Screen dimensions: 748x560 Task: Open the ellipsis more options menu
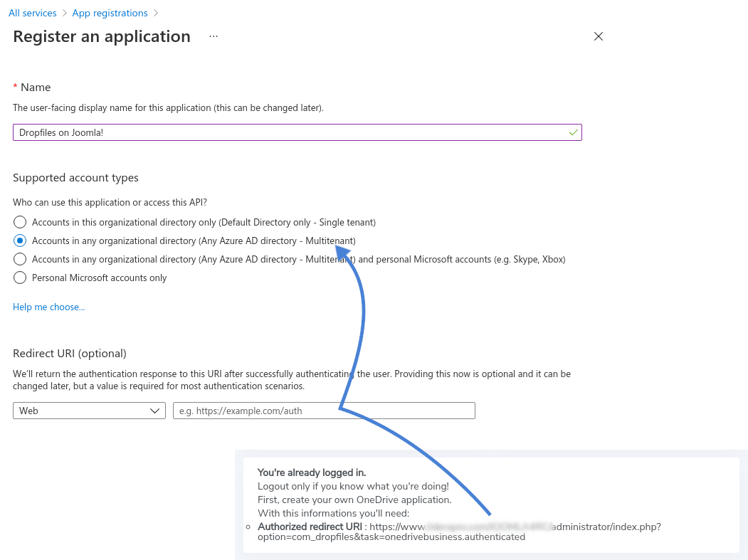pyautogui.click(x=214, y=36)
